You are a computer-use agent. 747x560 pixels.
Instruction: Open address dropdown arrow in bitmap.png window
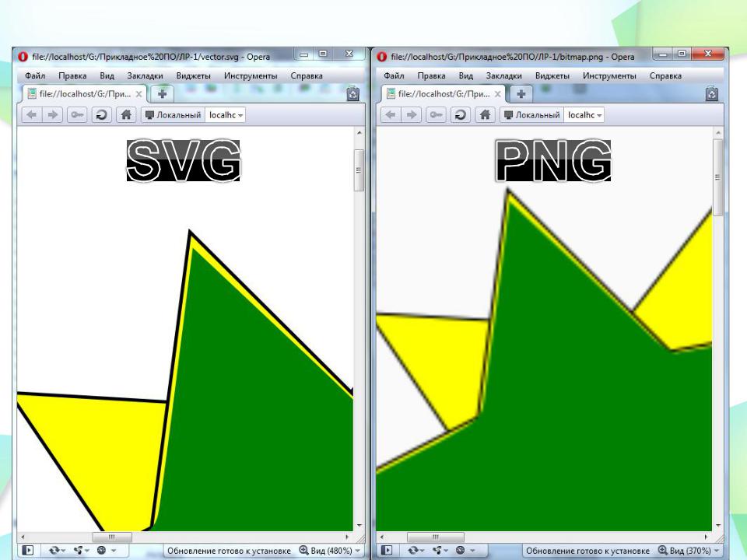pyautogui.click(x=599, y=115)
